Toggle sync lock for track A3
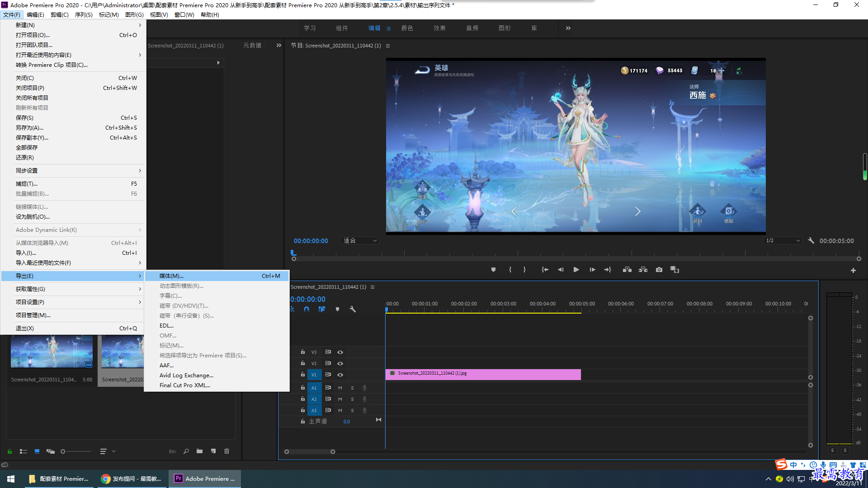Screen dimensions: 868x488 click(x=328, y=410)
